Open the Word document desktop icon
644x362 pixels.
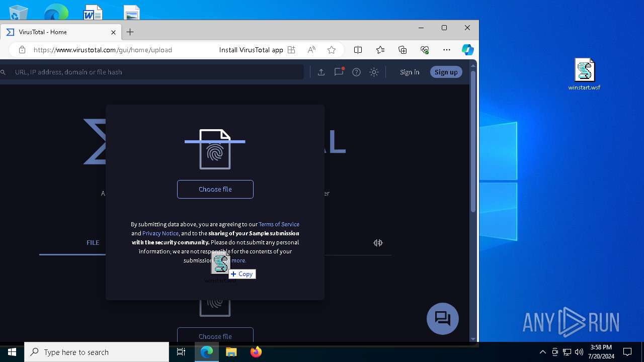tap(93, 12)
